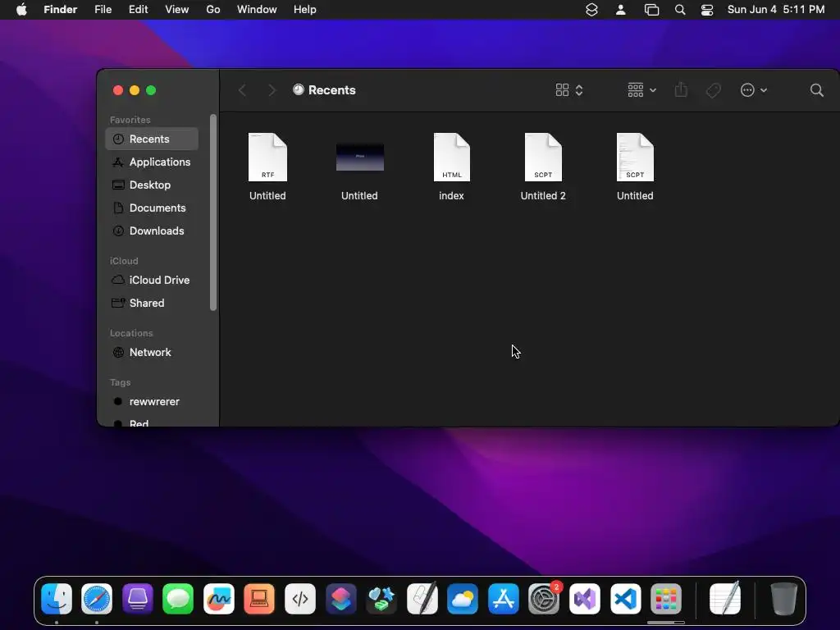Viewport: 840px width, 630px height.
Task: Open the Window menu
Action: point(257,10)
